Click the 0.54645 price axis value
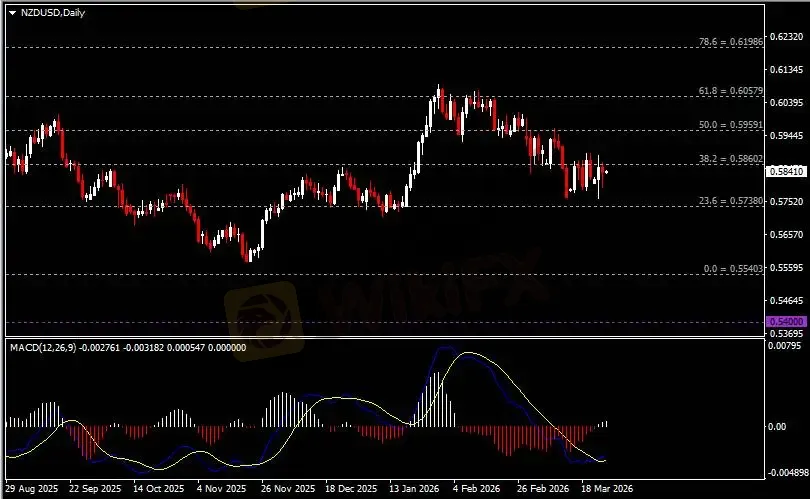810x499 pixels. click(787, 301)
